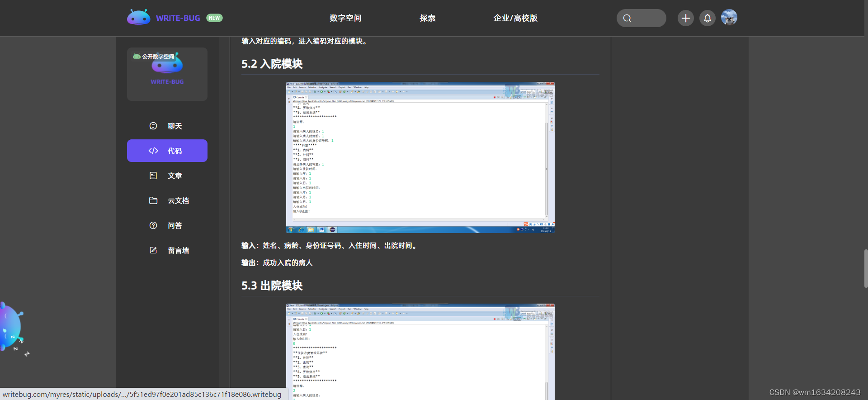Viewport: 868px width, 400px height.
Task: Click the text 输入对应的编码，进入编码对应的模块
Action: tap(305, 41)
